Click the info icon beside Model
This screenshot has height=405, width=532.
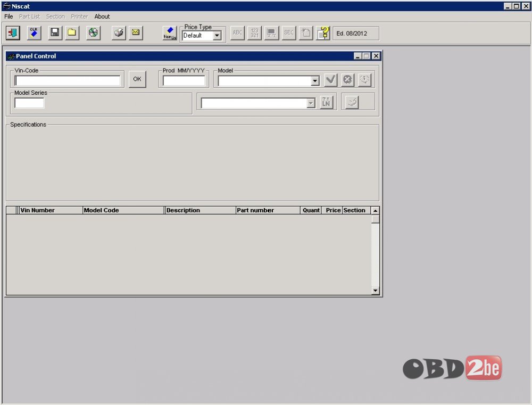pyautogui.click(x=364, y=80)
